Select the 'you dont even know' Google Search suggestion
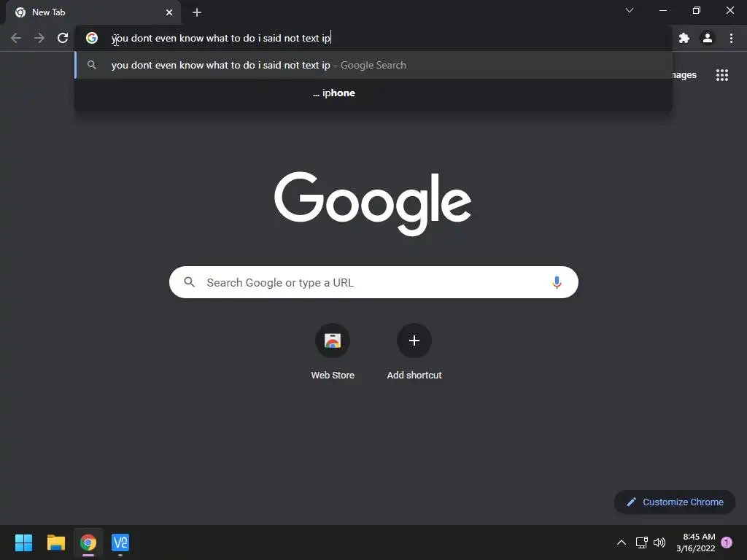 coord(373,65)
